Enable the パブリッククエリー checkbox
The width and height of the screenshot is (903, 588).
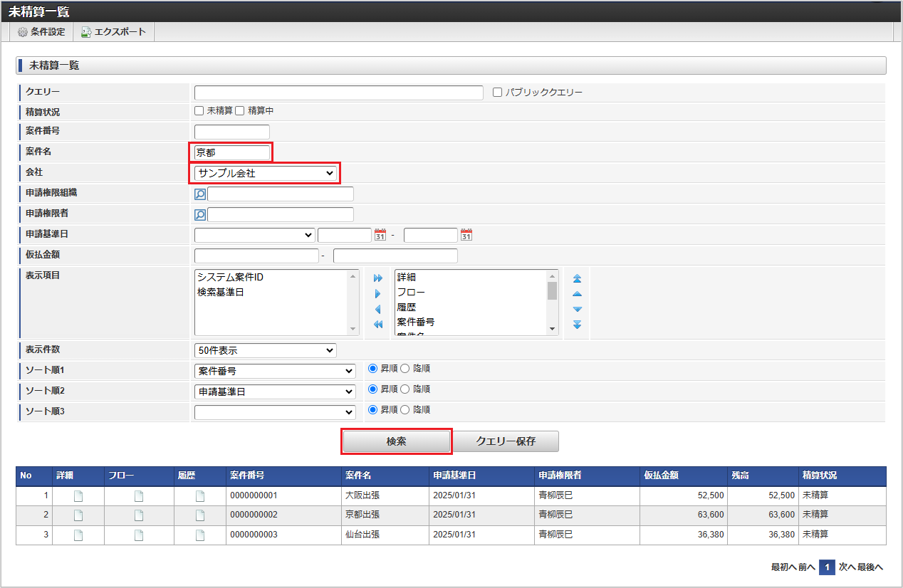click(498, 93)
